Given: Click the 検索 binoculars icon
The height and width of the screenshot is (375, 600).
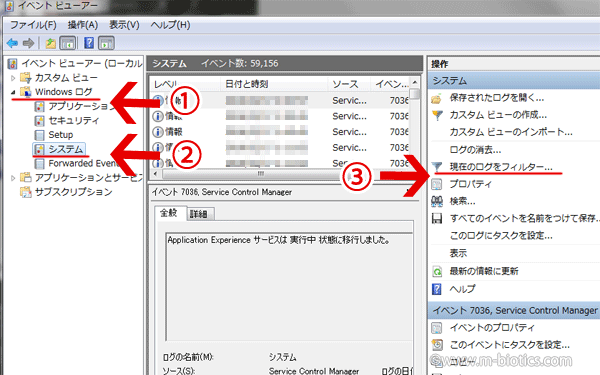Looking at the screenshot, I should coord(437,201).
